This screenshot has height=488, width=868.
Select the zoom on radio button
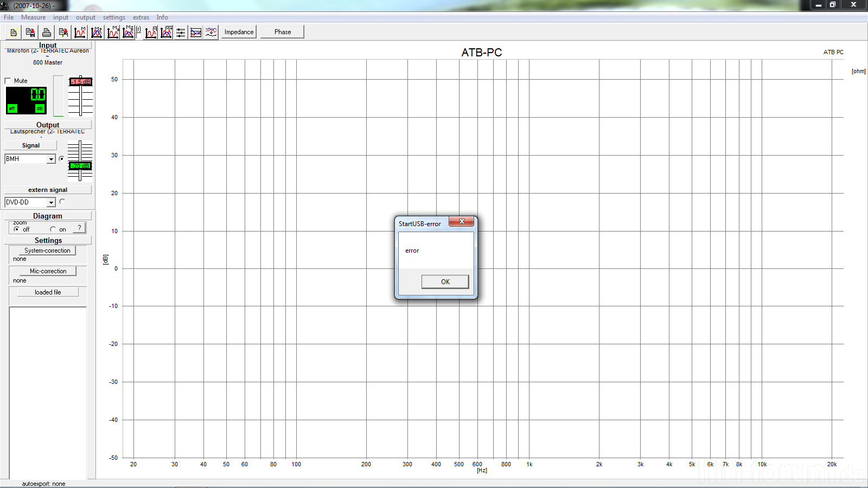(53, 229)
